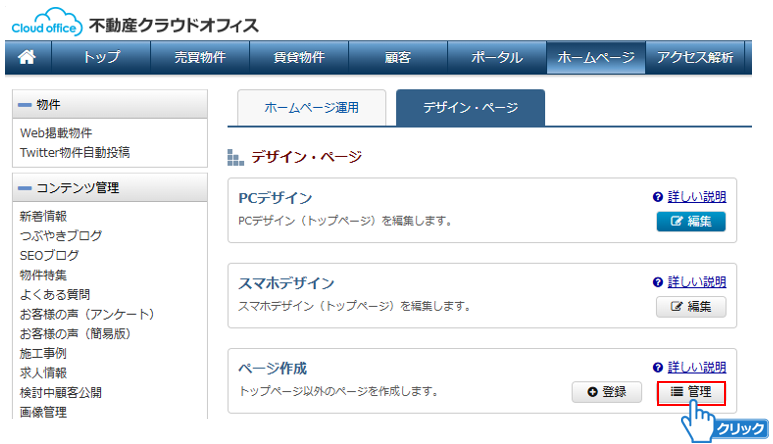Click the home icon in navigation bar
The image size is (773, 444).
coord(27,58)
